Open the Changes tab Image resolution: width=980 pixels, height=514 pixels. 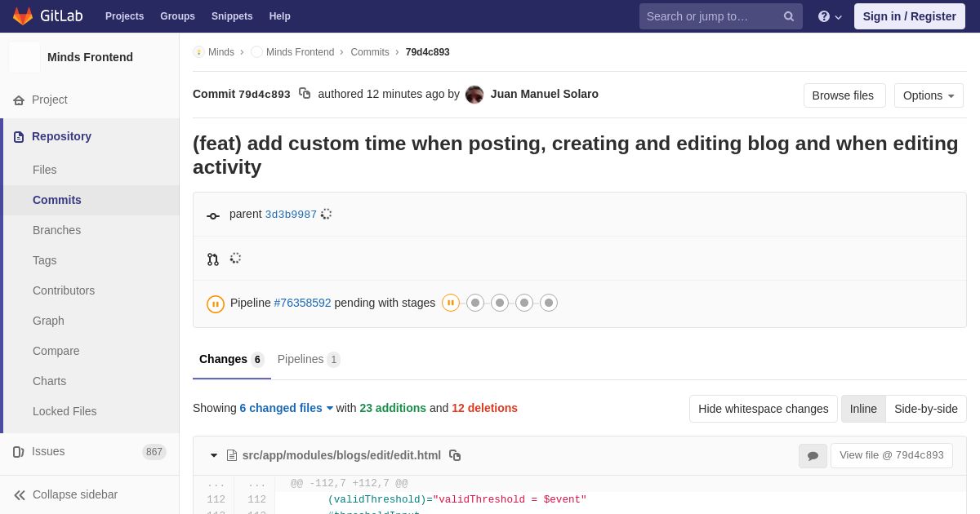pos(232,360)
